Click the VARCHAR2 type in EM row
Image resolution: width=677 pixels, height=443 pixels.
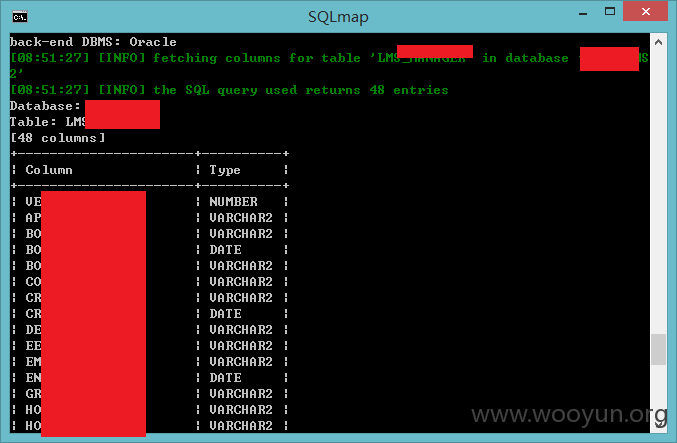coord(241,361)
